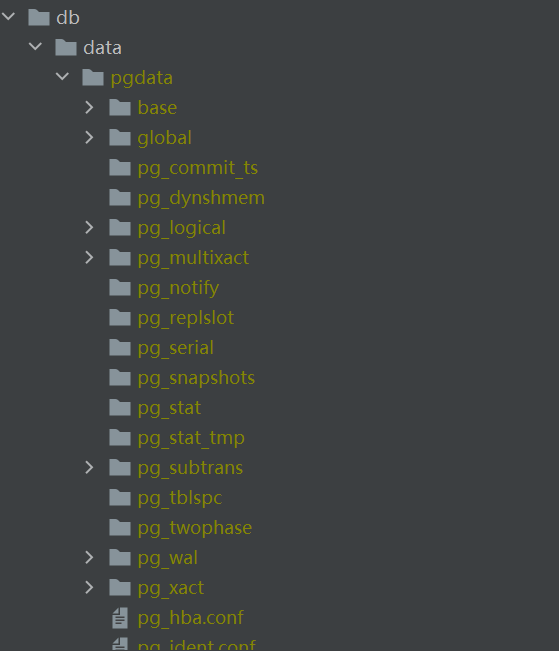Expand the pg_logical folder

click(89, 228)
